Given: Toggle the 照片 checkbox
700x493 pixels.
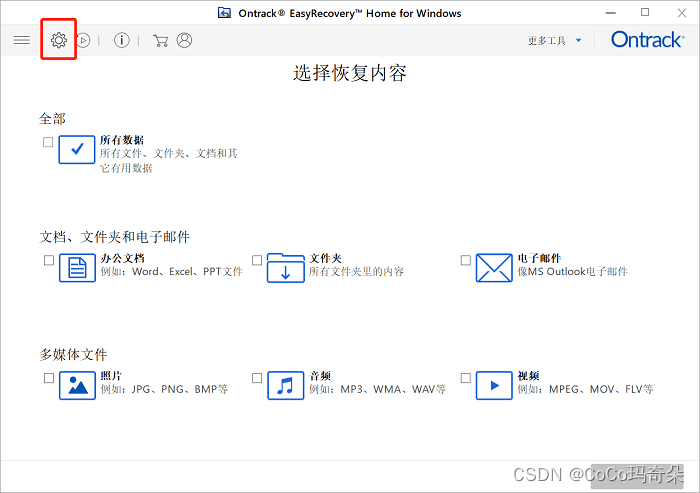Looking at the screenshot, I should [48, 378].
